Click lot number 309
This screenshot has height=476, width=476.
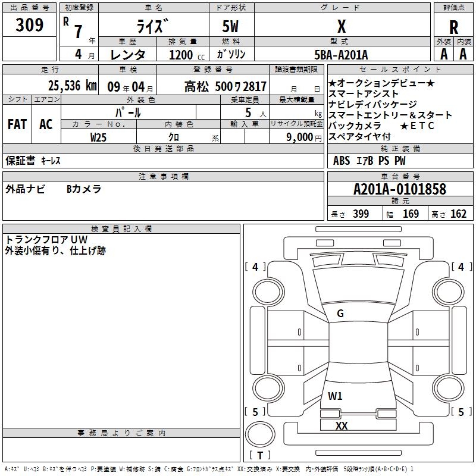(29, 25)
